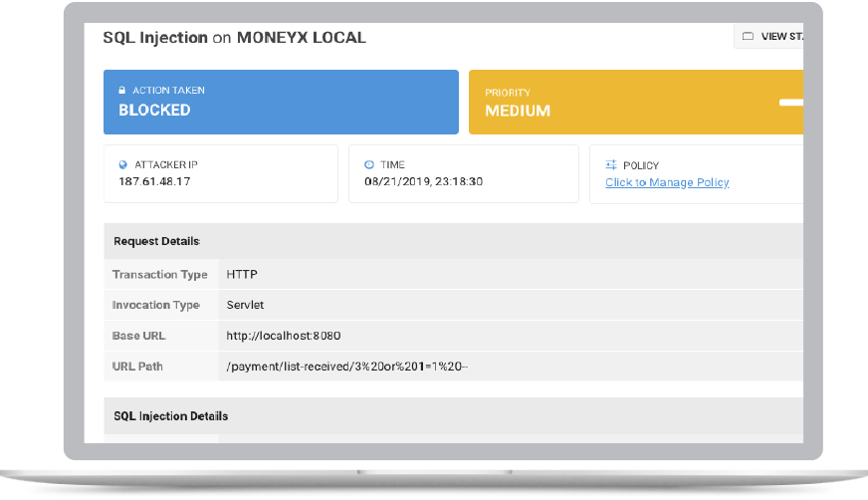Click the white priority level bar
The height and width of the screenshot is (500, 868).
pyautogui.click(x=791, y=103)
